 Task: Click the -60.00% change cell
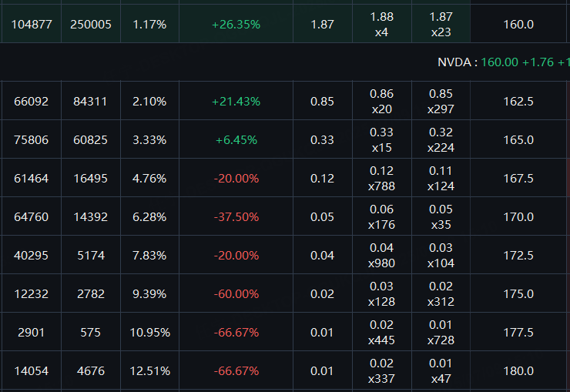[x=236, y=293]
